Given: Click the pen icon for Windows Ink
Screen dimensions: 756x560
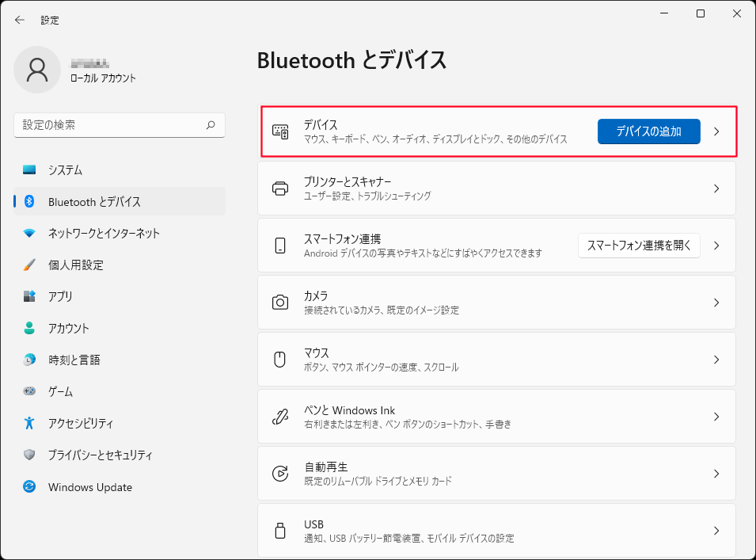Looking at the screenshot, I should [280, 417].
